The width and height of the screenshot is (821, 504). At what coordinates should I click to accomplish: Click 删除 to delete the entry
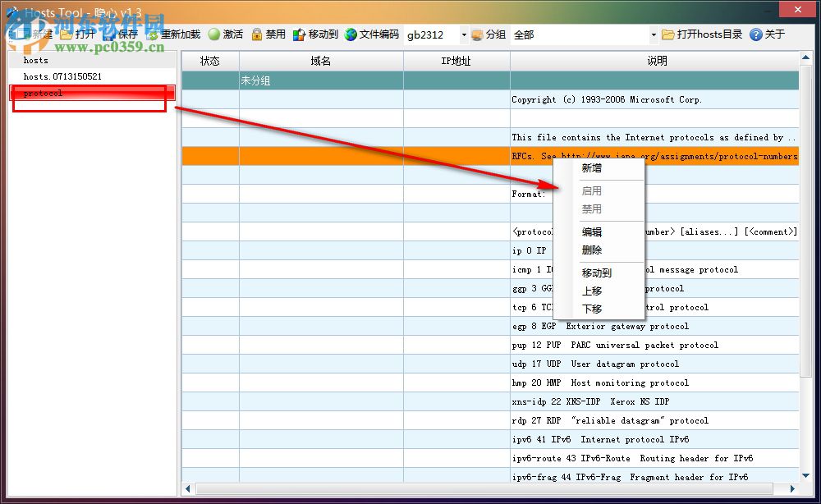pyautogui.click(x=591, y=250)
